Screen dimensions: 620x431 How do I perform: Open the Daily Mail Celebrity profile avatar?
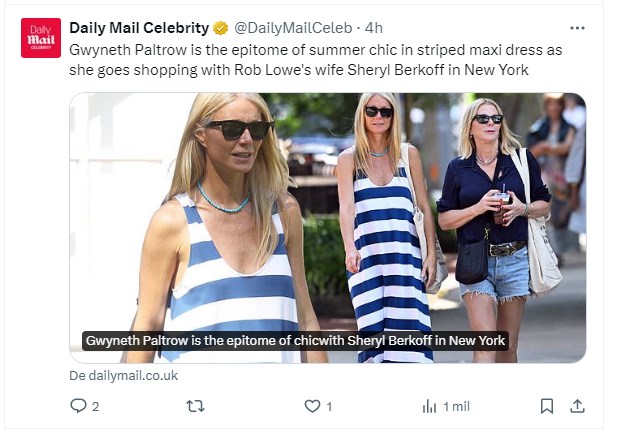(x=41, y=38)
